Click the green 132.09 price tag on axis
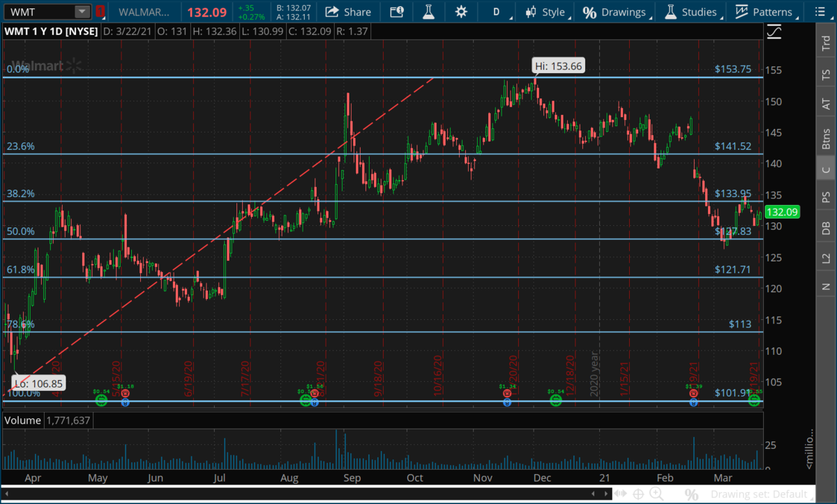This screenshot has width=837, height=504. click(783, 212)
